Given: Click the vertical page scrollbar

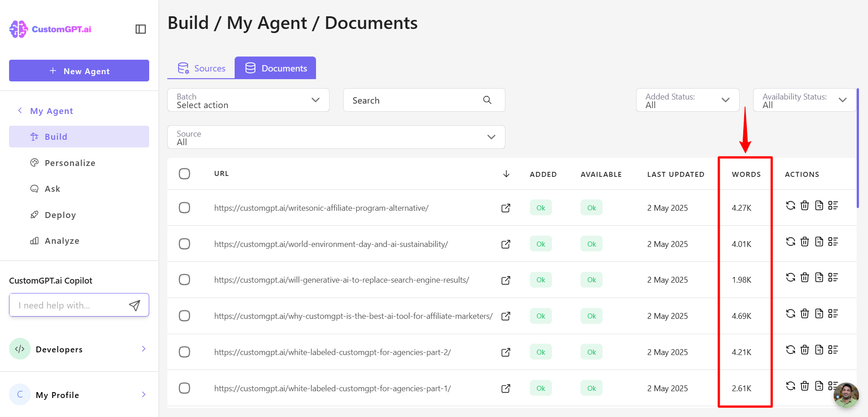Looking at the screenshot, I should pos(858,148).
